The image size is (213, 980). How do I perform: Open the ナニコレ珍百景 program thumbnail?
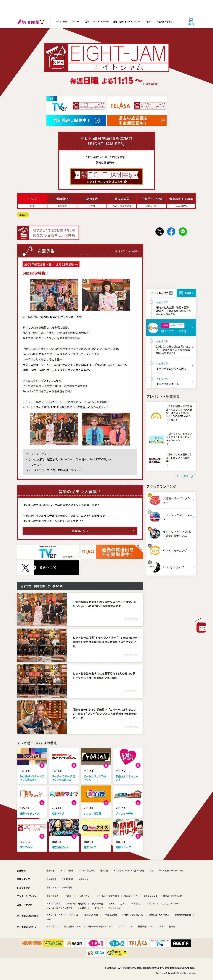96,794
